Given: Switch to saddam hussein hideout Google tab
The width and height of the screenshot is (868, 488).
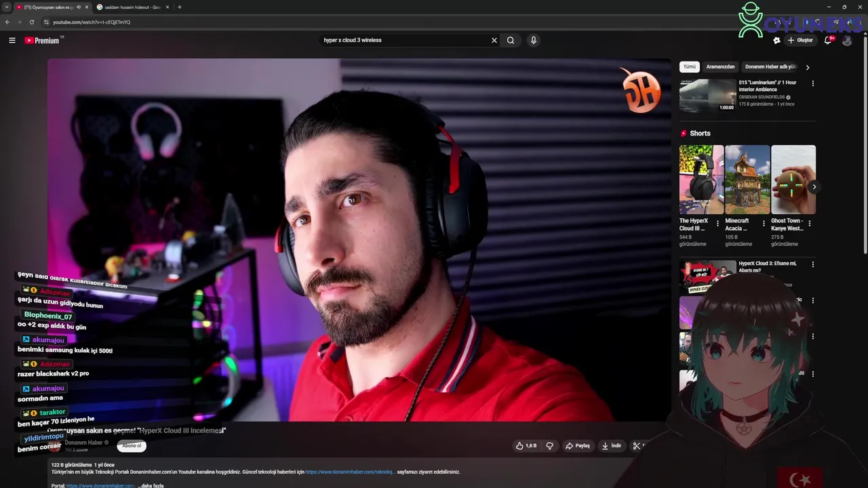Looking at the screenshot, I should pos(132,7).
